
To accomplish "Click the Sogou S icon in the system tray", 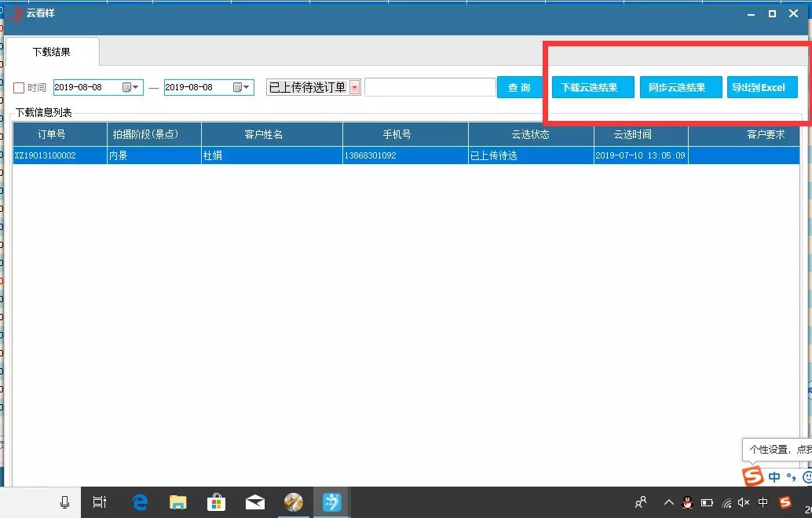I will (785, 502).
